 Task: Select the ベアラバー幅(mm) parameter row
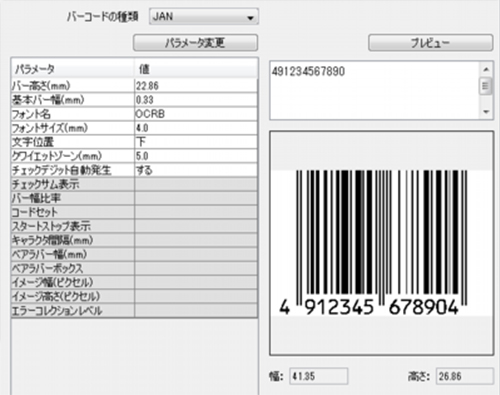pyautogui.click(x=134, y=254)
